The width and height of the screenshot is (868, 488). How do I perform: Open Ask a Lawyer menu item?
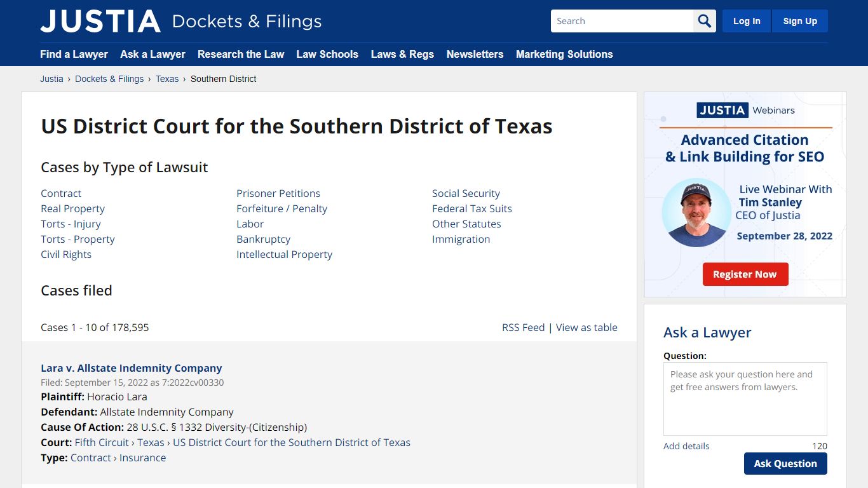(x=153, y=54)
